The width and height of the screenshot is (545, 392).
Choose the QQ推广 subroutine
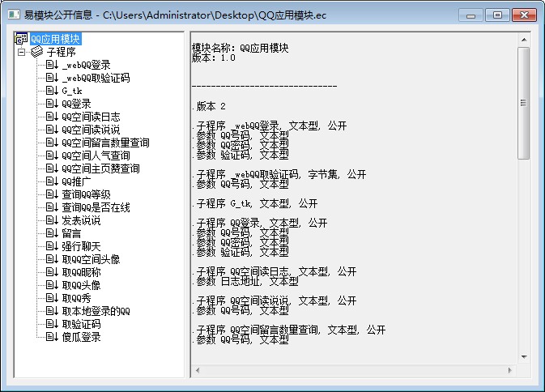click(76, 181)
